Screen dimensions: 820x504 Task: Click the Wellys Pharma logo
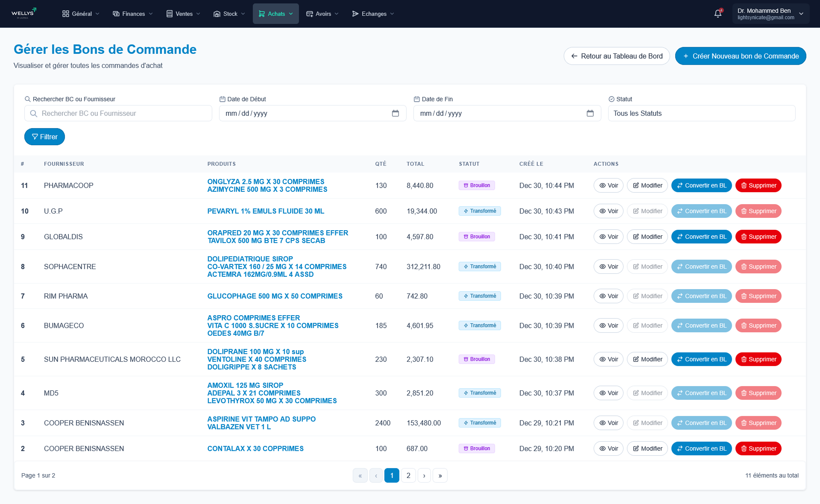coord(23,14)
